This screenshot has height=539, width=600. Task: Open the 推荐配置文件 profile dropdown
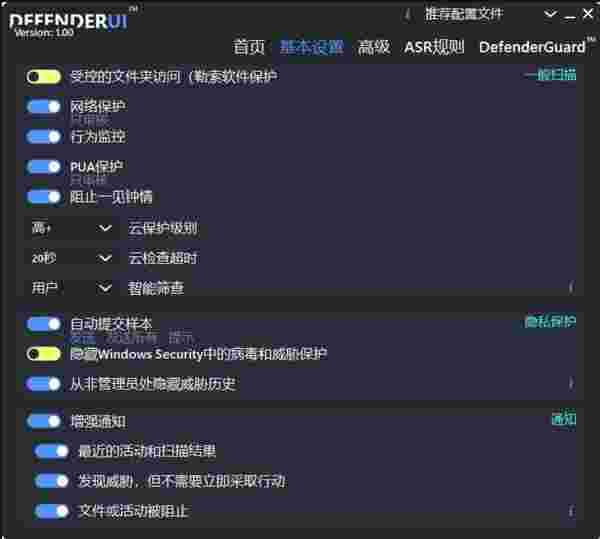[x=490, y=15]
